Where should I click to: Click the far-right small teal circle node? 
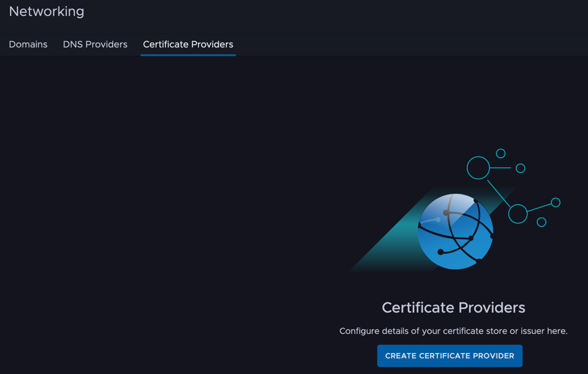tap(556, 202)
